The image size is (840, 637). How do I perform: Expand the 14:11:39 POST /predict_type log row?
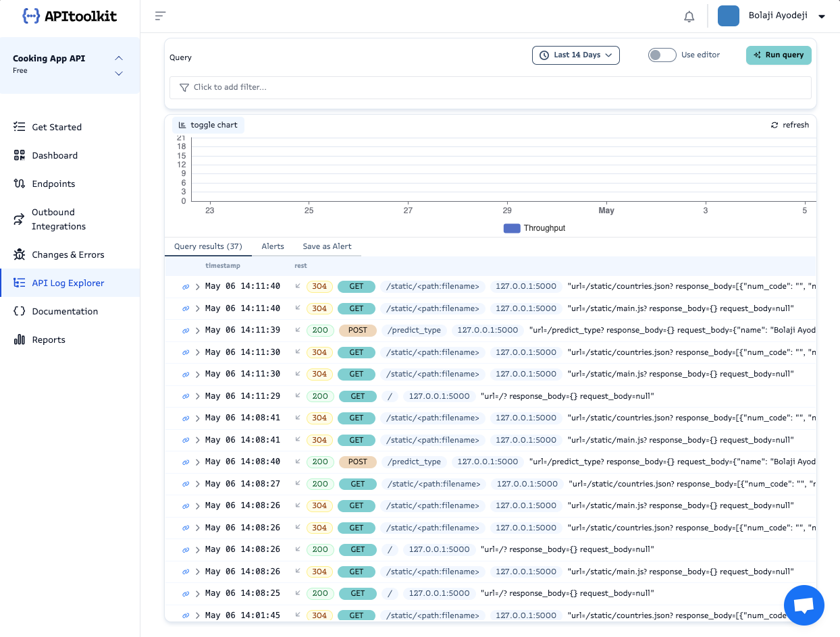pos(198,331)
